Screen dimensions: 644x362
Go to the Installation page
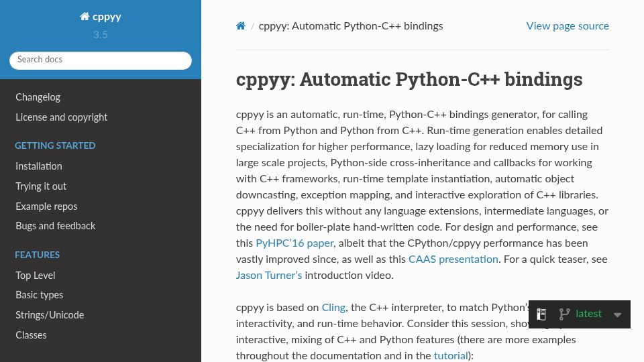(x=39, y=166)
